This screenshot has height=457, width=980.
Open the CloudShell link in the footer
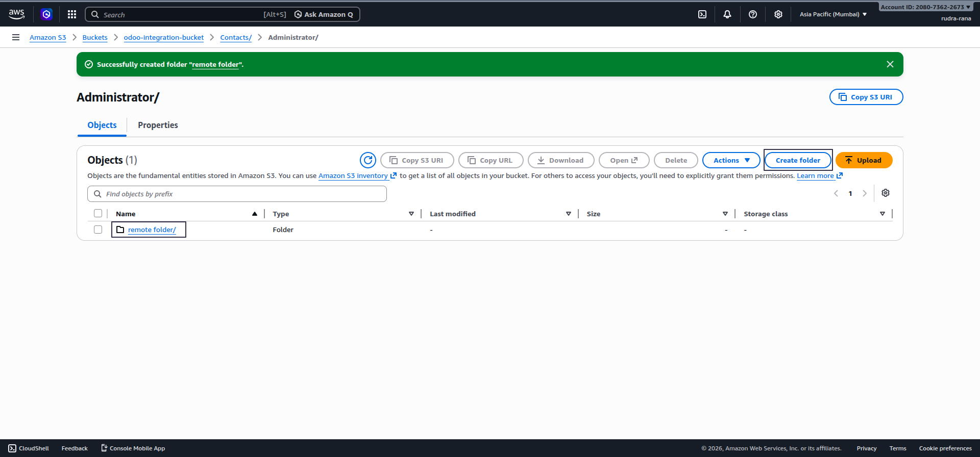pyautogui.click(x=29, y=448)
